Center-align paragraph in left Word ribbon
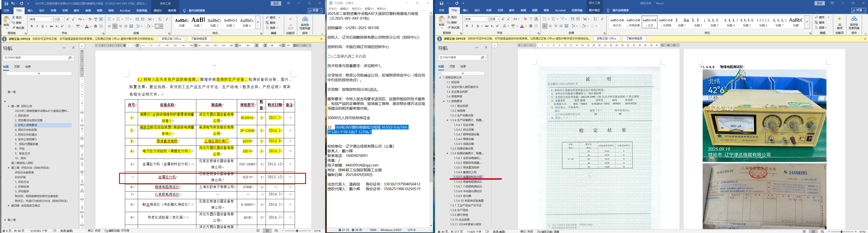 [x=115, y=26]
